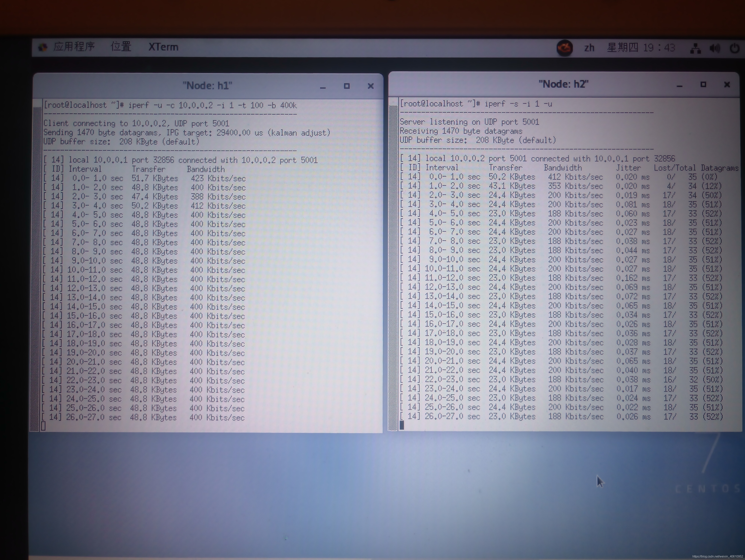Open the 位置 places menu
745x560 pixels.
[x=121, y=47]
